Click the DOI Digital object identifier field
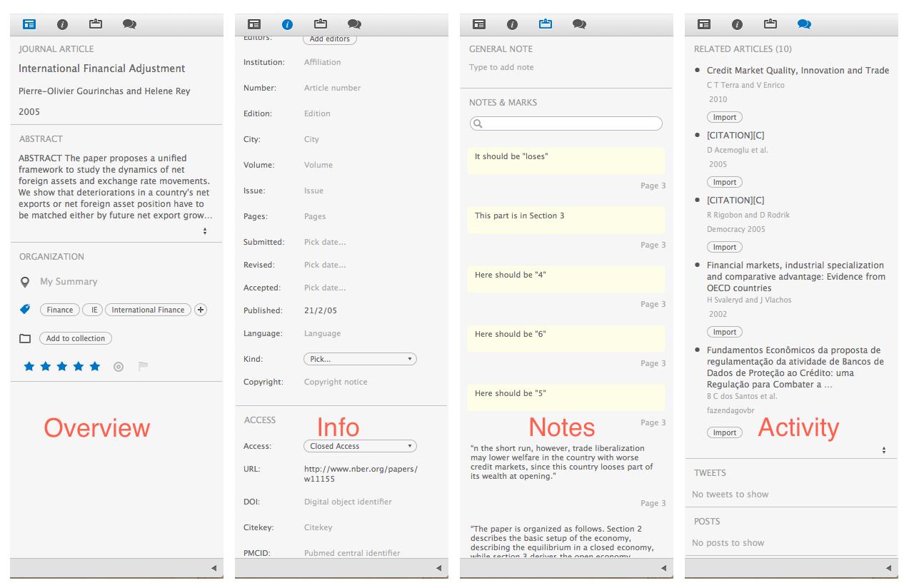This screenshot has height=588, width=914. [348, 502]
